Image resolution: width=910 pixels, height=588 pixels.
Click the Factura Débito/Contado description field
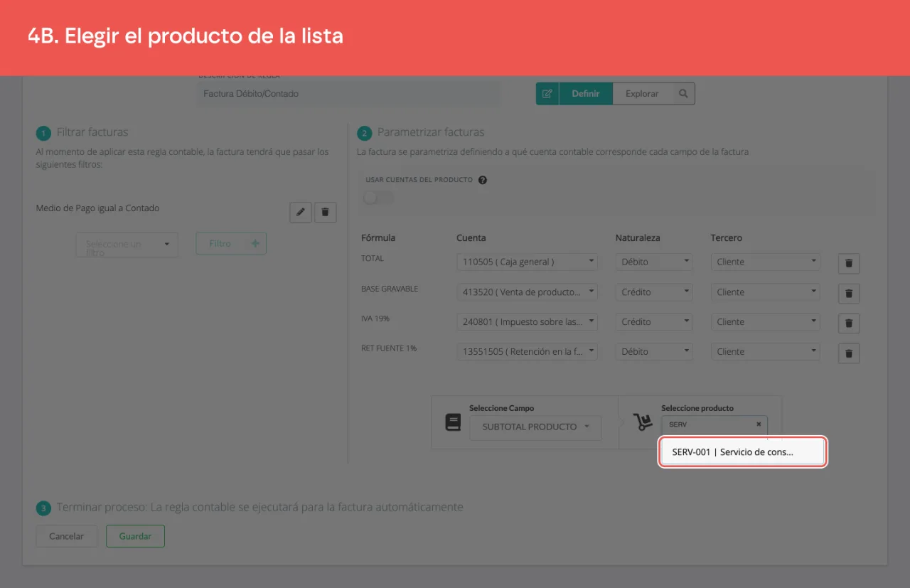click(x=348, y=93)
